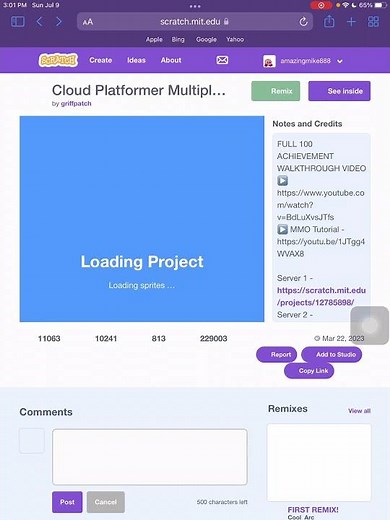The width and height of the screenshot is (390, 520).
Task: Click the love count 11063
Action: (49, 339)
